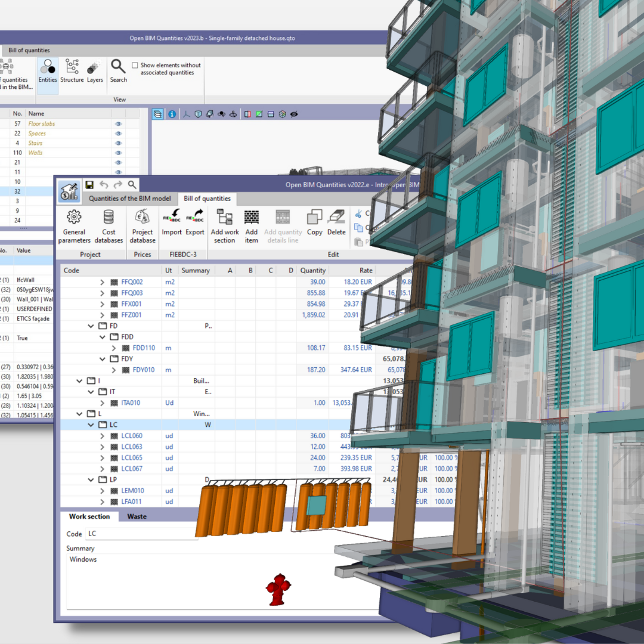Collapse the FD folder

(91, 326)
